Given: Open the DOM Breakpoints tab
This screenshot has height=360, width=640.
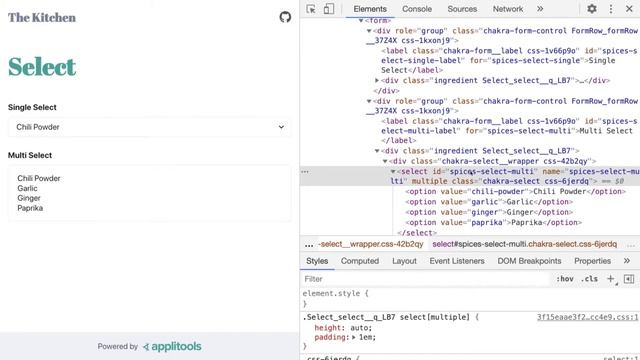Looking at the screenshot, I should tap(529, 261).
